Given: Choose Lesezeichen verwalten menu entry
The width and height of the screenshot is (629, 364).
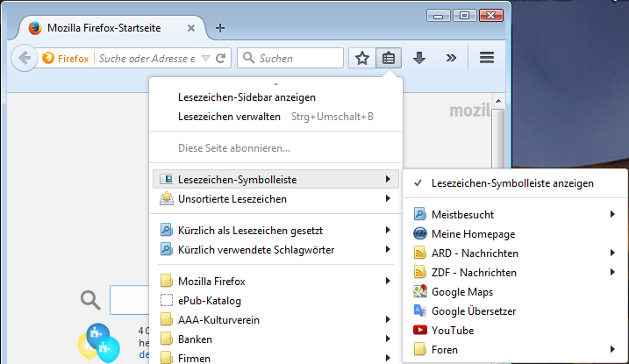Looking at the screenshot, I should coord(229,116).
